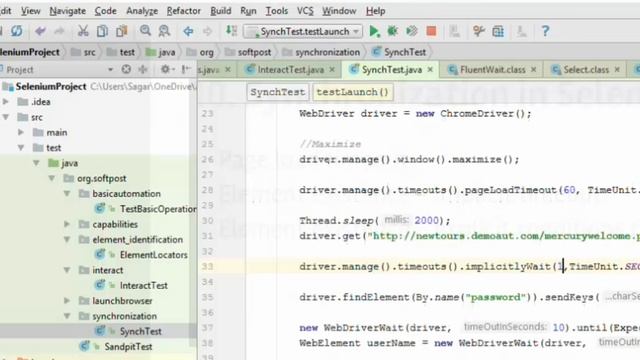Click the scroll-from-source target icon in Project panel

[126, 69]
